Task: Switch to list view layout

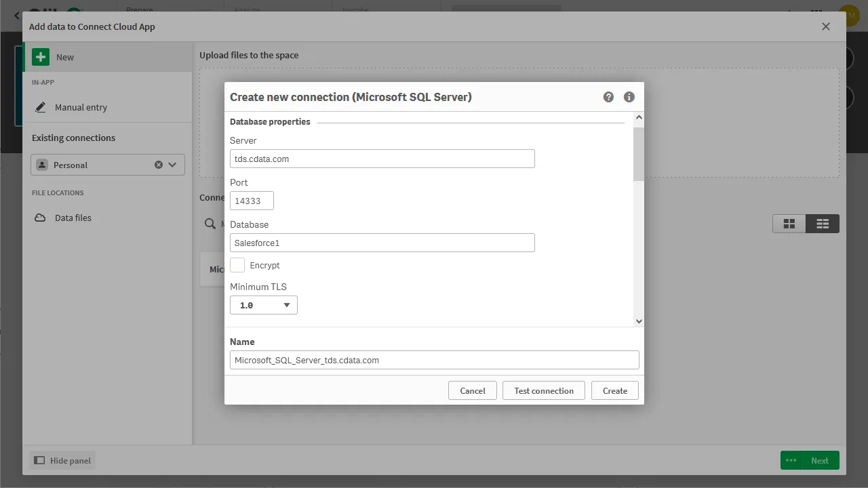Action: [x=823, y=224]
